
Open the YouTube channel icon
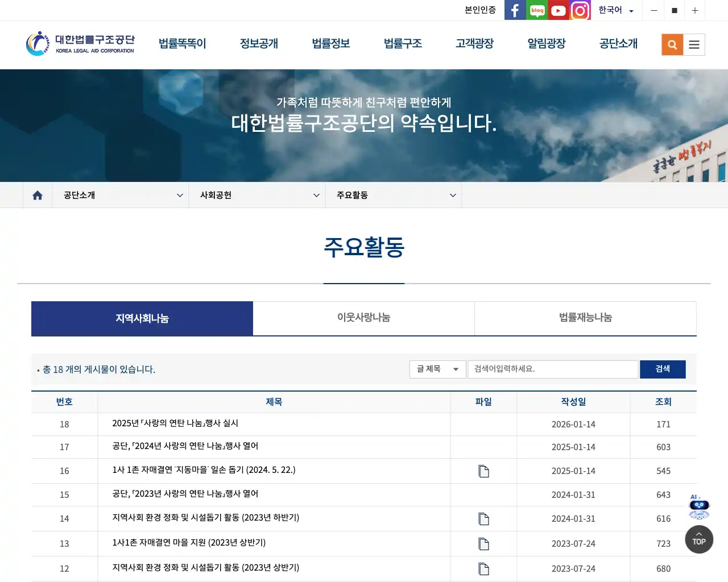click(559, 10)
